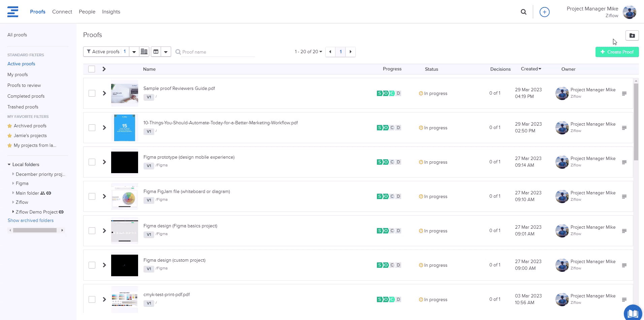The height and width of the screenshot is (320, 644).
Task: Click the new folder icon button
Action: point(632,35)
